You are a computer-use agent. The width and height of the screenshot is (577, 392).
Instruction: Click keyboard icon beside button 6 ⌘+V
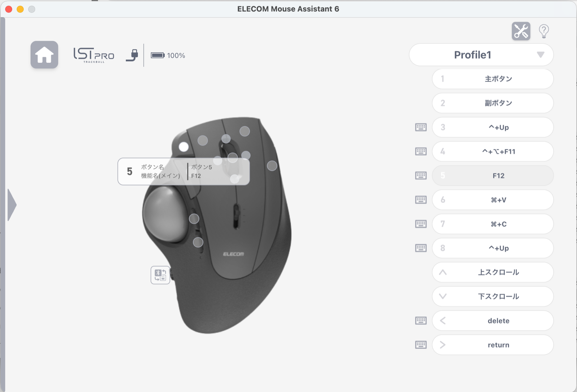coord(421,200)
